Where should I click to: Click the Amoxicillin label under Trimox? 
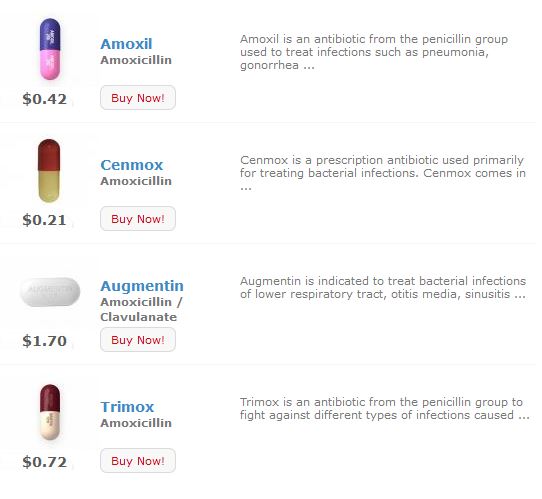coord(136,423)
